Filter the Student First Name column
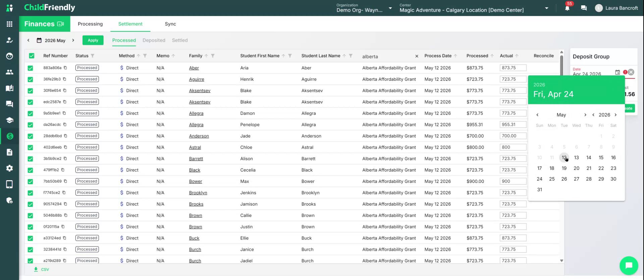The image size is (644, 280). pyautogui.click(x=290, y=56)
